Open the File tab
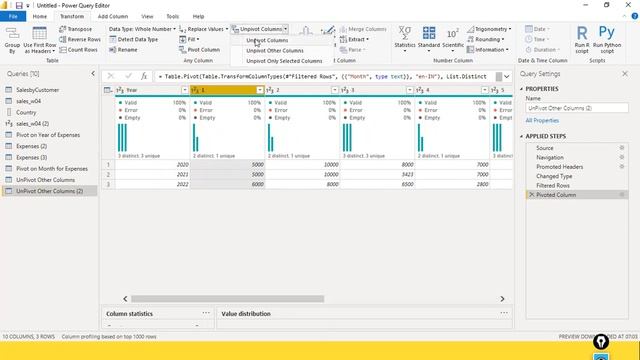 point(13,16)
